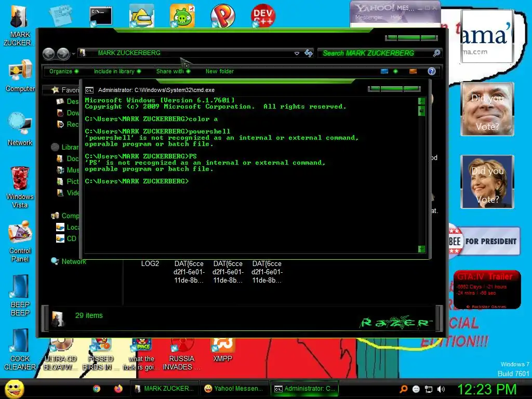Click the tray notification bubble icon
532x399 pixels.
point(416,389)
